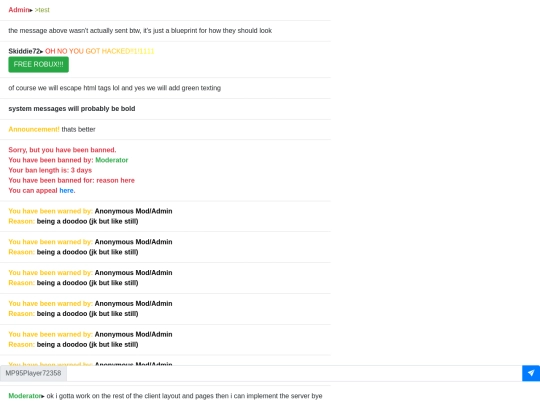Click 'of course we will escape html tags' message
This screenshot has height=405, width=540.
114,88
